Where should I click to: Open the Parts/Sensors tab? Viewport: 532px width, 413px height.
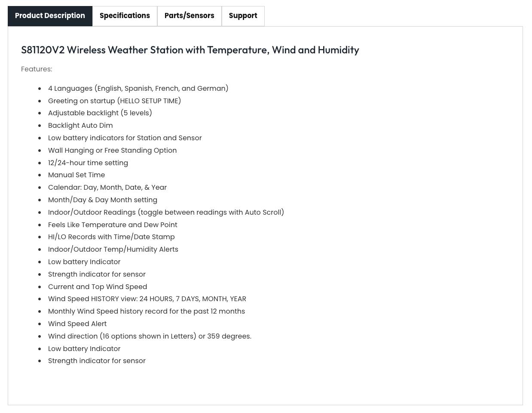coord(189,16)
